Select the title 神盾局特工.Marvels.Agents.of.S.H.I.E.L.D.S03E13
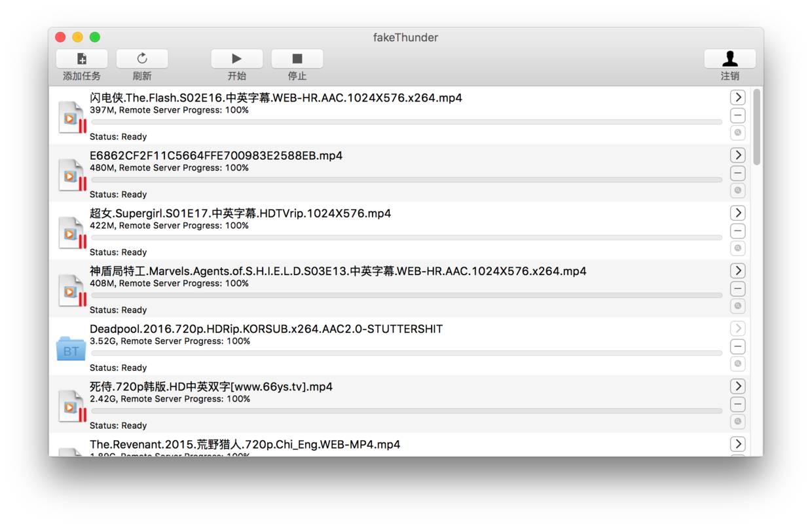Image resolution: width=812 pixels, height=526 pixels. coord(338,271)
